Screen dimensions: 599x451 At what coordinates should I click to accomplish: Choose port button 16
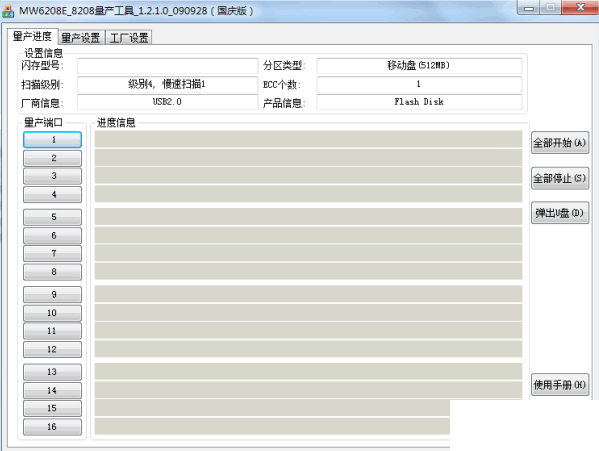pyautogui.click(x=52, y=427)
